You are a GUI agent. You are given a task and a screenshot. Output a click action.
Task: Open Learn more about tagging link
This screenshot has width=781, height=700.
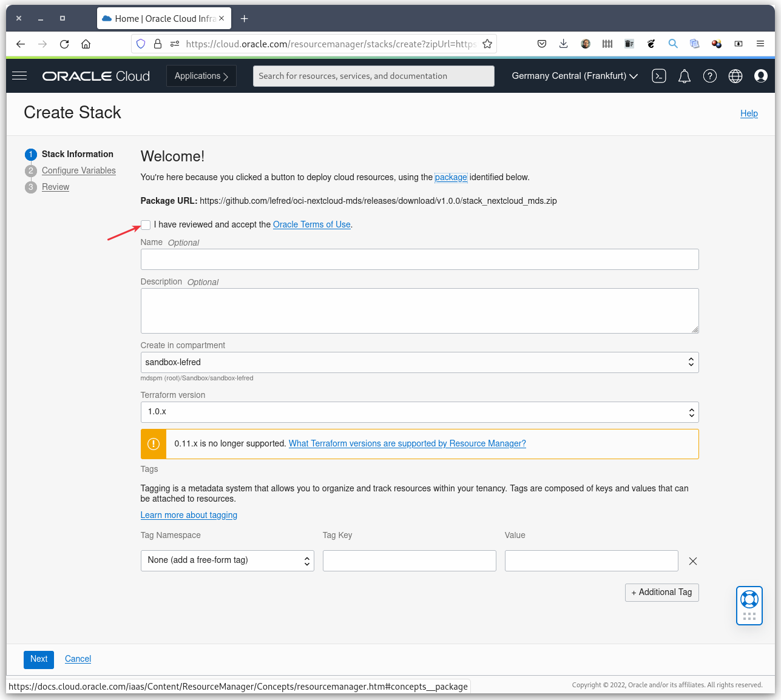coord(189,515)
